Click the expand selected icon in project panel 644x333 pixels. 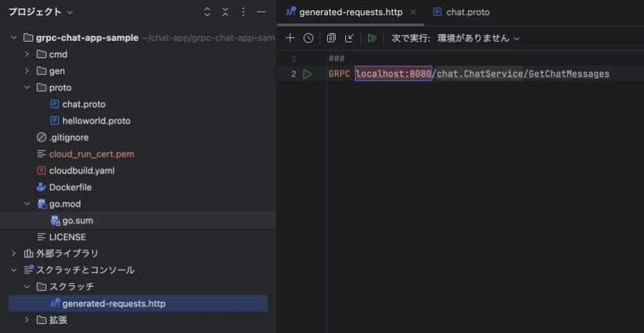click(207, 12)
